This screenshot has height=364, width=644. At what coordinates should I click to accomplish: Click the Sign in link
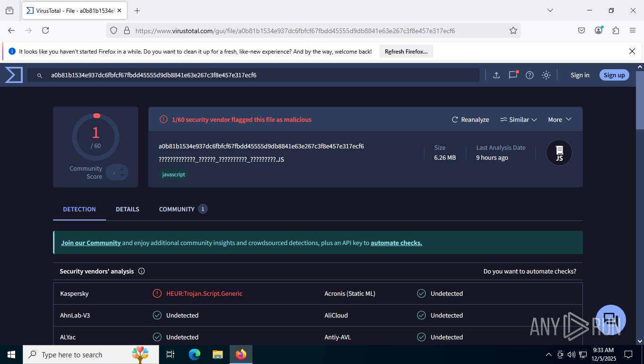point(580,75)
